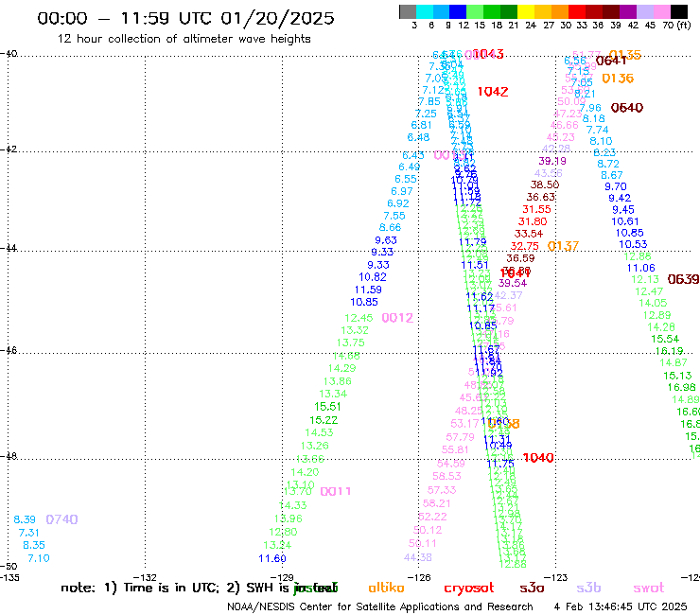The width and height of the screenshot is (700, 615).
Task: Click the orange time label 0137
Action: tap(563, 246)
